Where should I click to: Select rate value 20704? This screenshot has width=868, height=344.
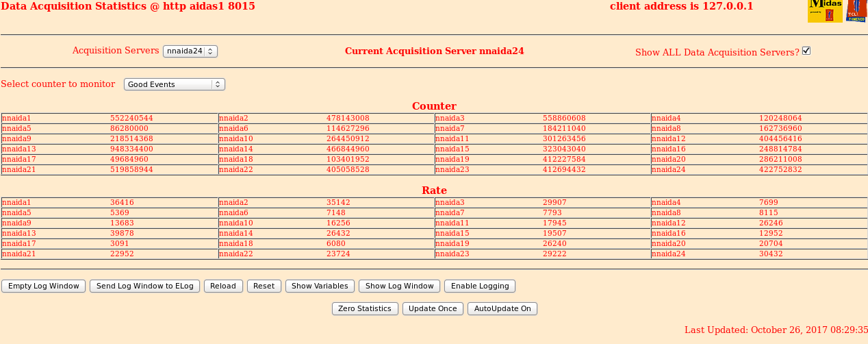coord(771,243)
